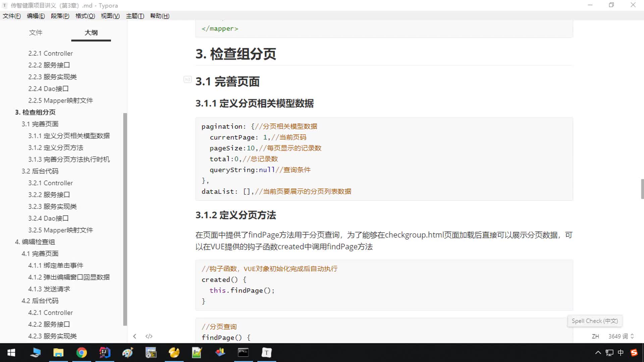Select 2.2.3 服务实现类 in outline
Screen dimensions: 644x362
tap(52, 77)
